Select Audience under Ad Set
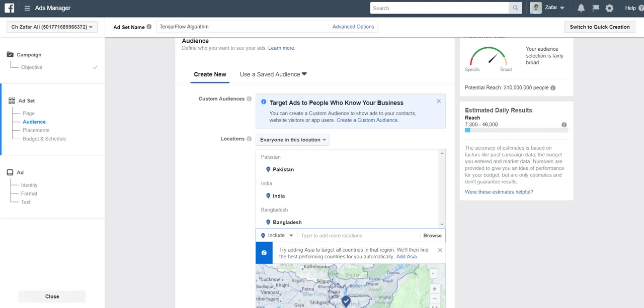Image resolution: width=644 pixels, height=308 pixels. click(x=34, y=122)
